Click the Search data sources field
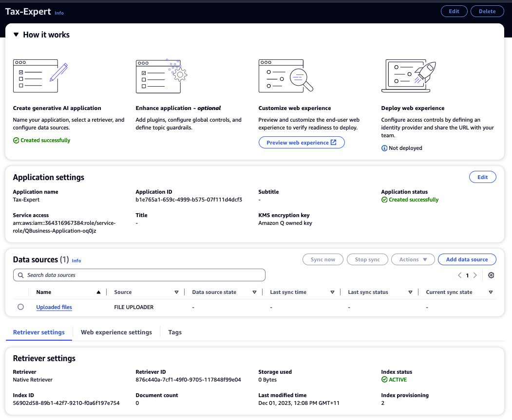 coord(139,275)
